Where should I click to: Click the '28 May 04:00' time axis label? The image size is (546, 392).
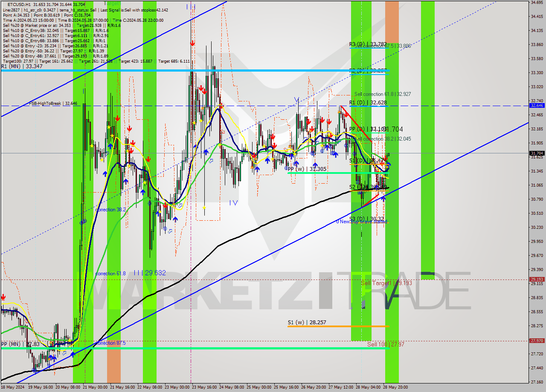click(x=369, y=387)
